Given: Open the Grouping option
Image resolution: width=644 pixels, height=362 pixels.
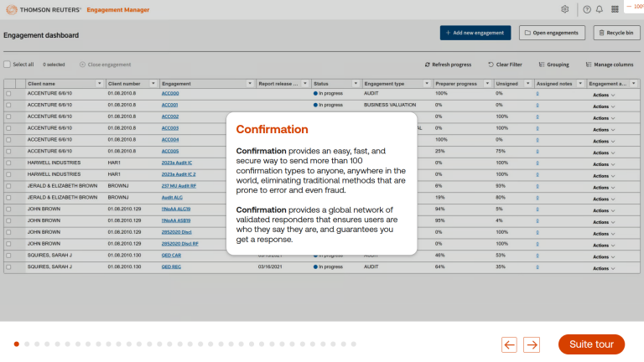Looking at the screenshot, I should point(553,65).
